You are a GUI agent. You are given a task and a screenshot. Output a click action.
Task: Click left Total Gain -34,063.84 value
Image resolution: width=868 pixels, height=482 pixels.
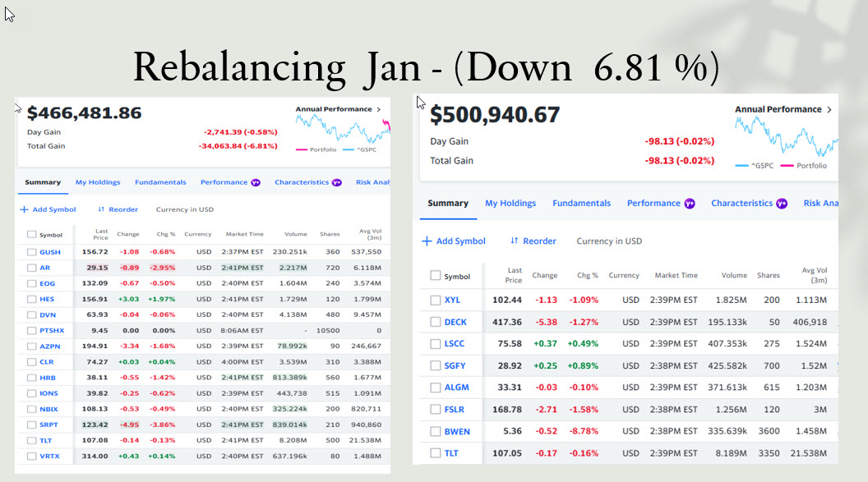(238, 146)
